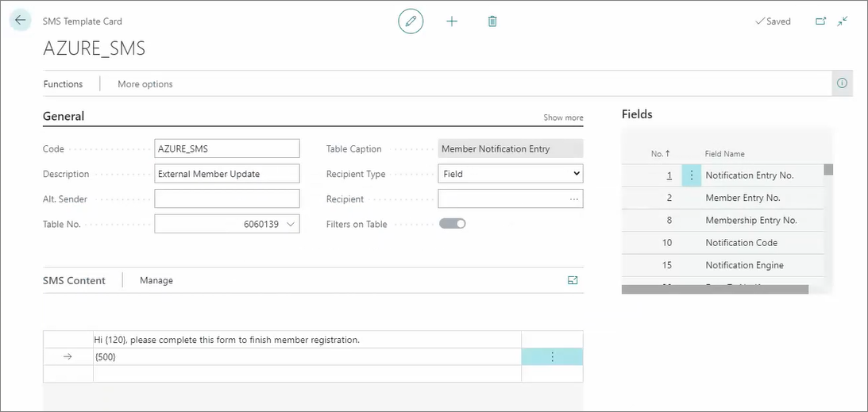Expand the Table No. dropdown
The image size is (868, 412).
point(291,224)
